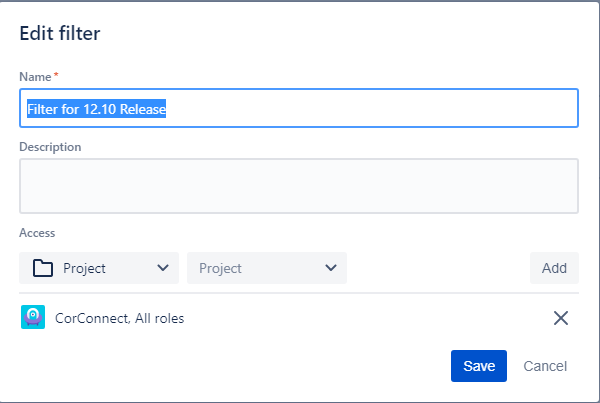600x403 pixels.
Task: Click the CorConnect project avatar icon
Action: [x=33, y=317]
